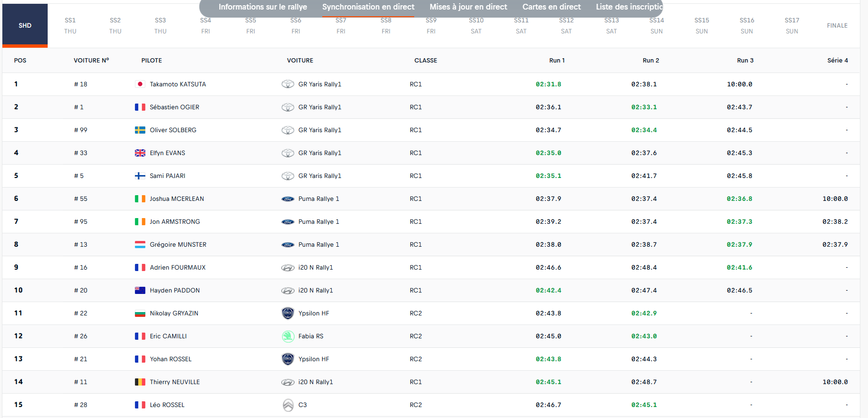Viewport: 868px width, 418px height.
Task: Select the SS17 SUN stage tab
Action: click(x=792, y=26)
